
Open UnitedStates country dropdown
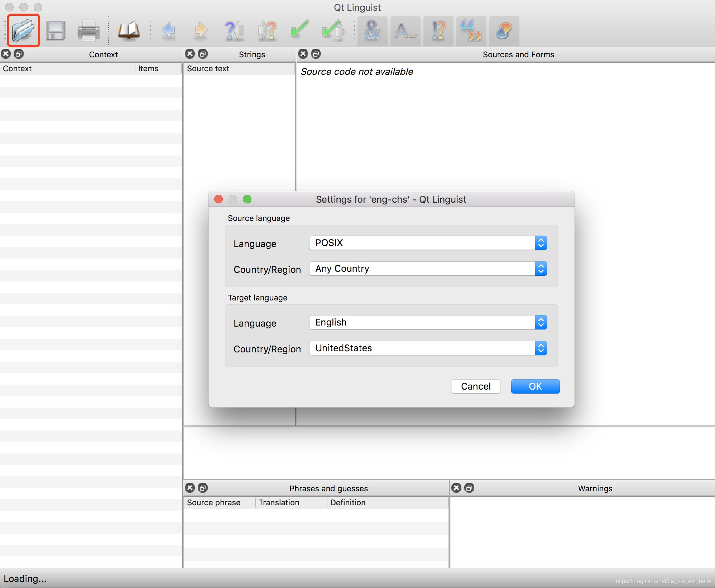coord(428,348)
